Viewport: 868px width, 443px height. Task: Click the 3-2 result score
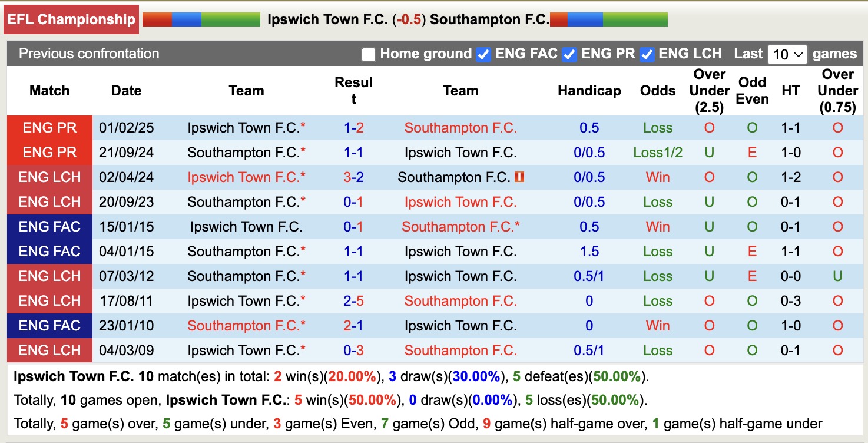(352, 177)
